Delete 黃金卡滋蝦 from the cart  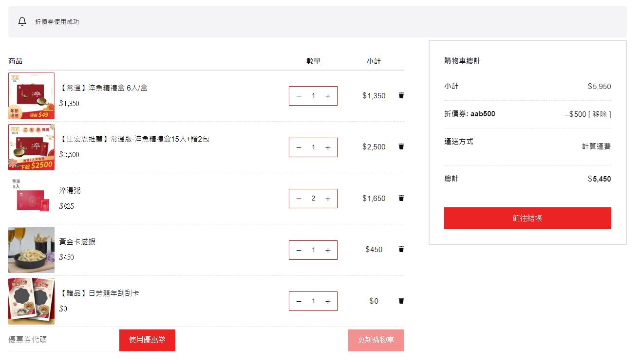tap(401, 250)
